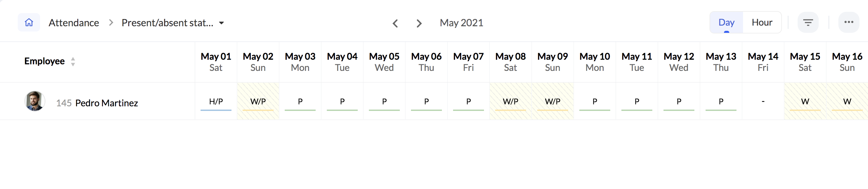Expand the Present/absent status dropdown

(221, 23)
